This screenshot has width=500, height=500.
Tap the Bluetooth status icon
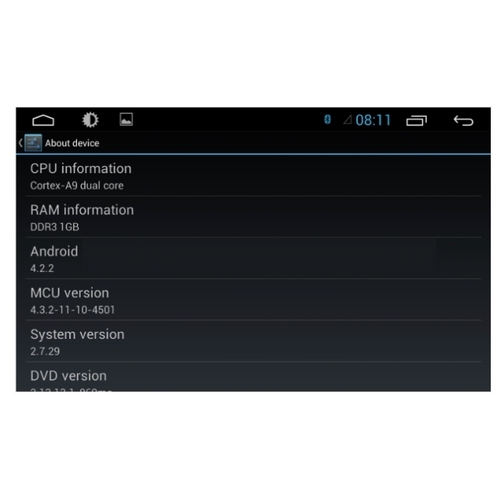tap(327, 119)
